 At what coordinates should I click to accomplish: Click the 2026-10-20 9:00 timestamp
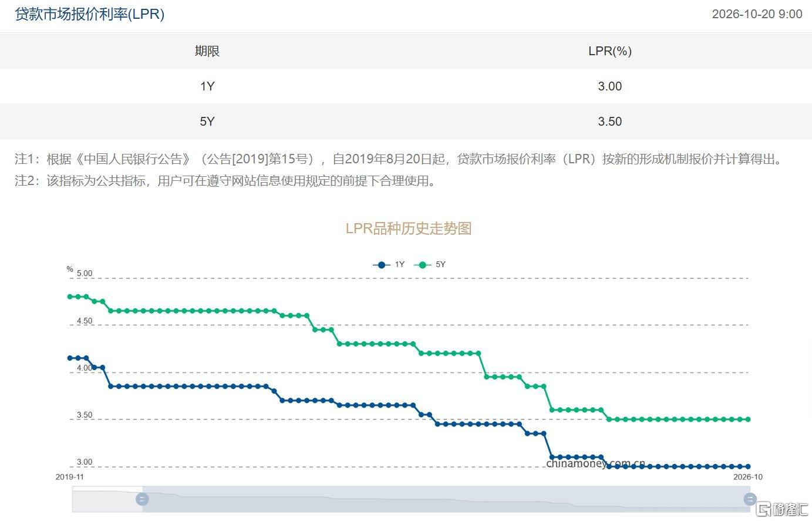[x=757, y=14]
